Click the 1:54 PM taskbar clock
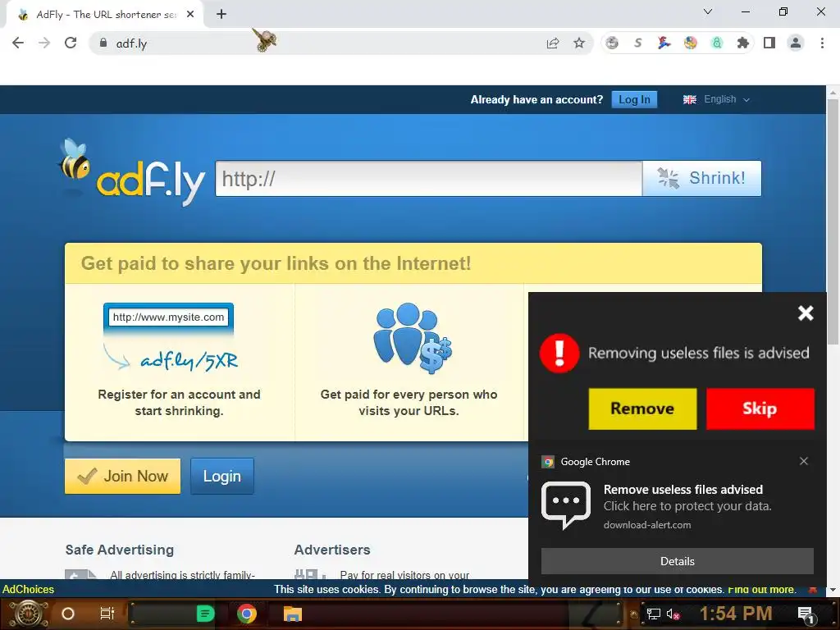The height and width of the screenshot is (630, 840). point(736,614)
